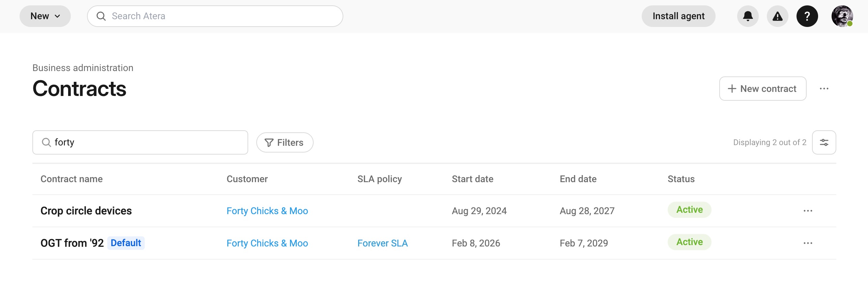Open the Crop circle devices contract

86,211
